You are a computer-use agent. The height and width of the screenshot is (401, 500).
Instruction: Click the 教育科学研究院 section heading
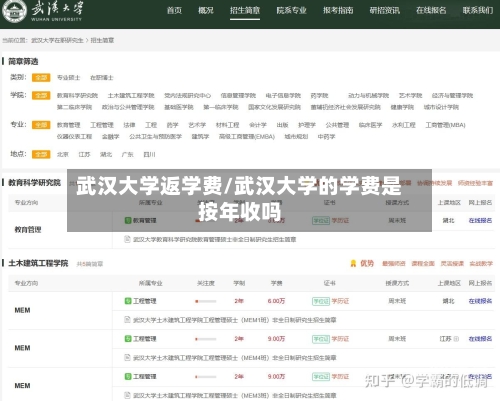point(34,183)
